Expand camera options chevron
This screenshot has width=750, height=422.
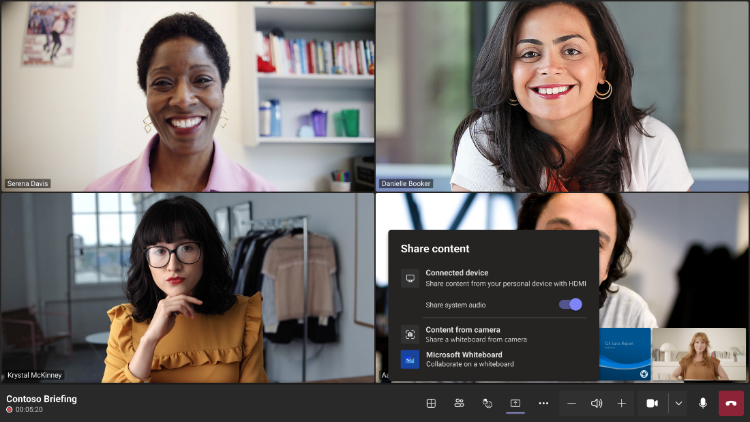(x=678, y=403)
